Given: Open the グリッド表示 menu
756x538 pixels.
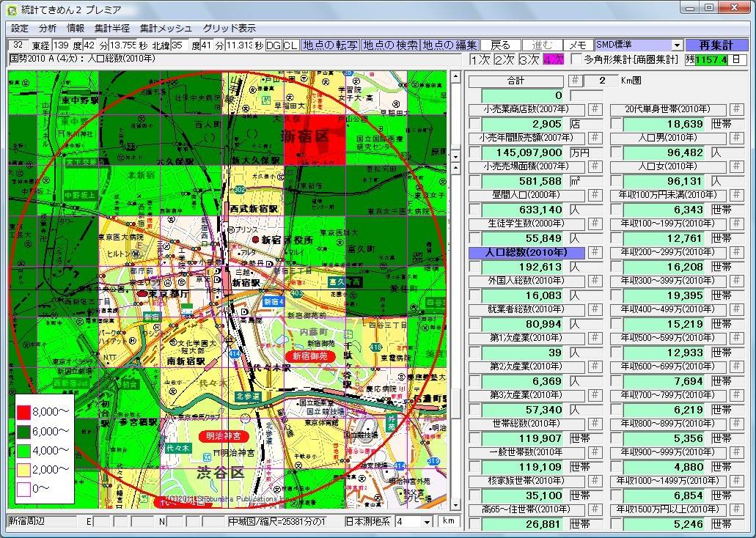Looking at the screenshot, I should pos(229,29).
